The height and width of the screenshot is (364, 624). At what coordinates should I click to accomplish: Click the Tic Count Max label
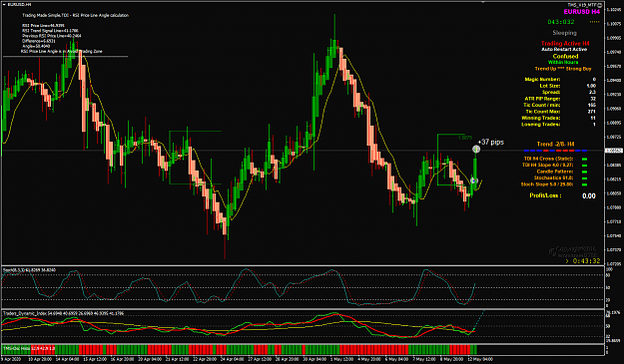[x=543, y=112]
